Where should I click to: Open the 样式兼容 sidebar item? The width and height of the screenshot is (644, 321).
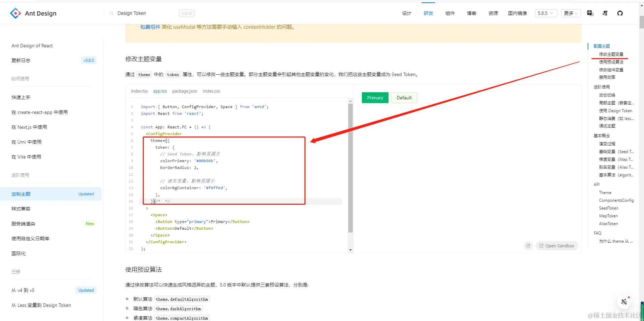tap(21, 209)
